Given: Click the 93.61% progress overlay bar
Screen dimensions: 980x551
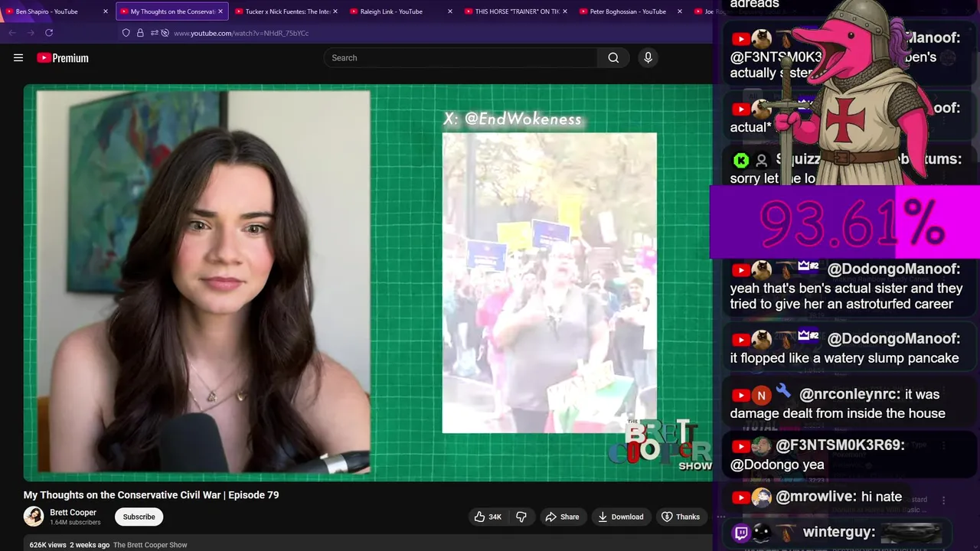Looking at the screenshot, I should coord(845,222).
